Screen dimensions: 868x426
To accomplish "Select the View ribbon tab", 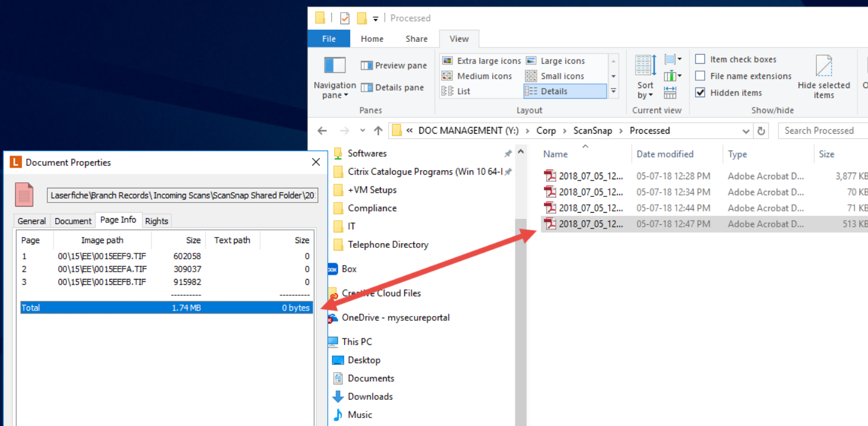I will point(459,38).
